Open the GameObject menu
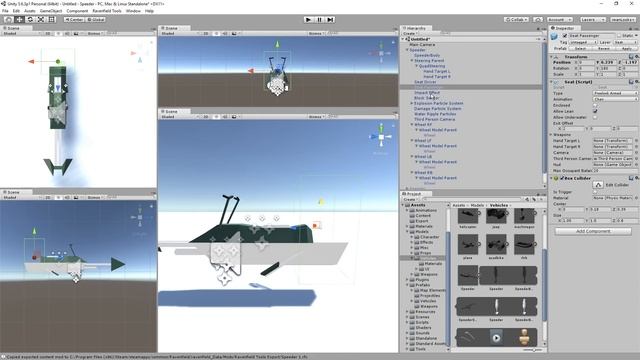Viewport: 640px width, 360px height. [51, 11]
